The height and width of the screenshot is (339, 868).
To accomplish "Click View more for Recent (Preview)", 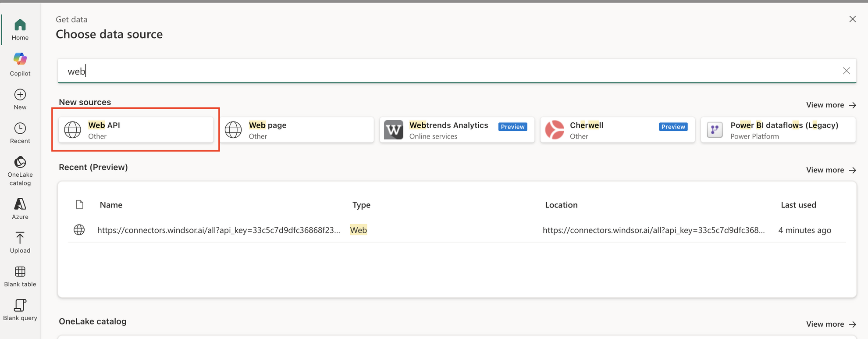I will pos(831,170).
